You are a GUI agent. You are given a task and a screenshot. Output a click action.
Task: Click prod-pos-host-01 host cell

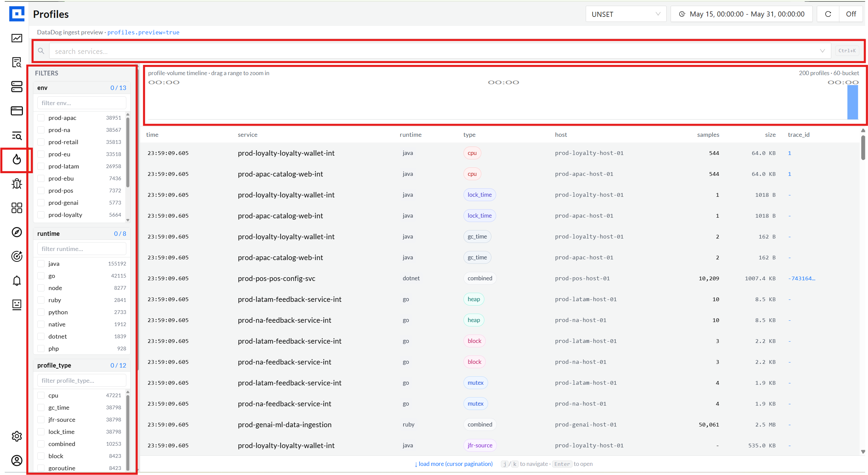[x=582, y=279]
